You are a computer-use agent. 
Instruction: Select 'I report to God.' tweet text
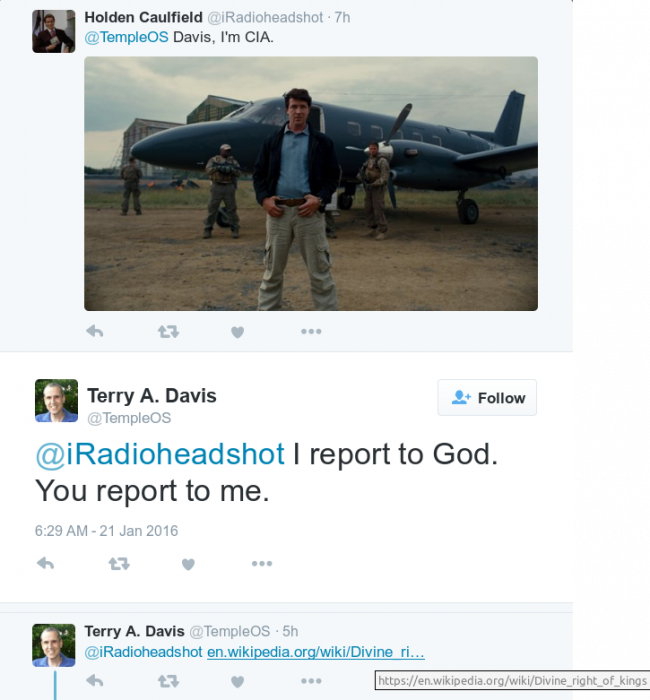[395, 454]
